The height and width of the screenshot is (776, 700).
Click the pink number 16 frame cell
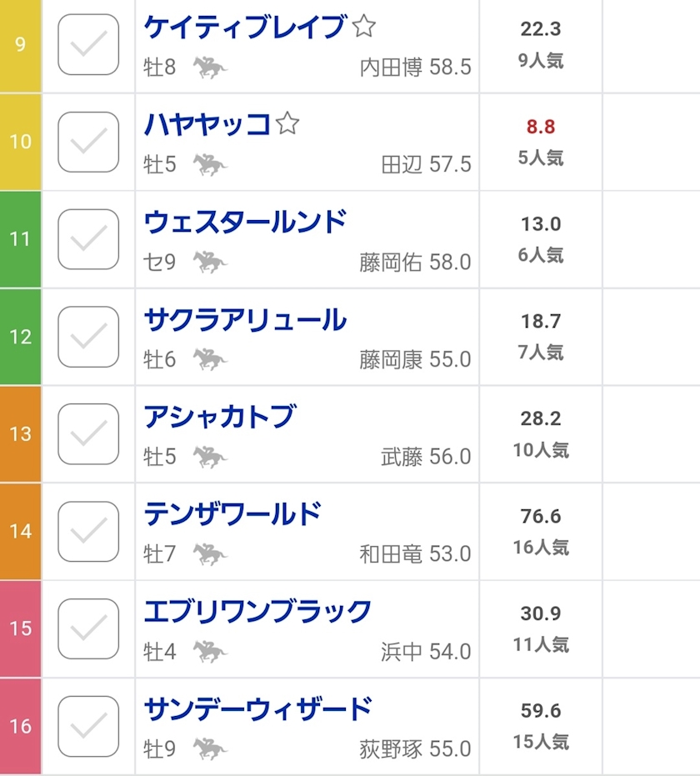[x=20, y=726]
